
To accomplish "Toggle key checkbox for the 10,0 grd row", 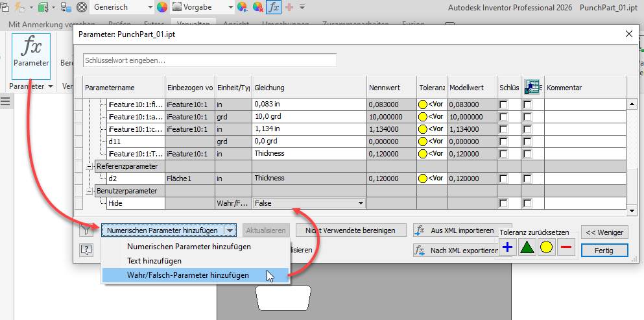I will [x=503, y=117].
